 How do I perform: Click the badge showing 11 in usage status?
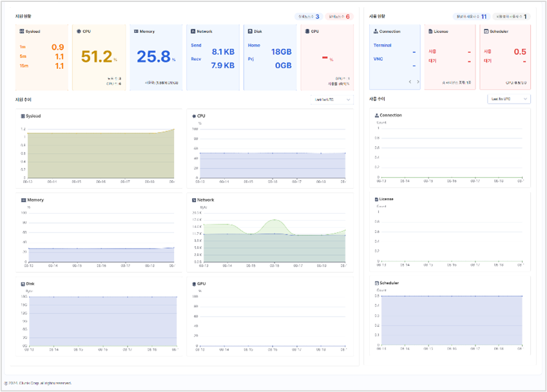click(x=471, y=16)
